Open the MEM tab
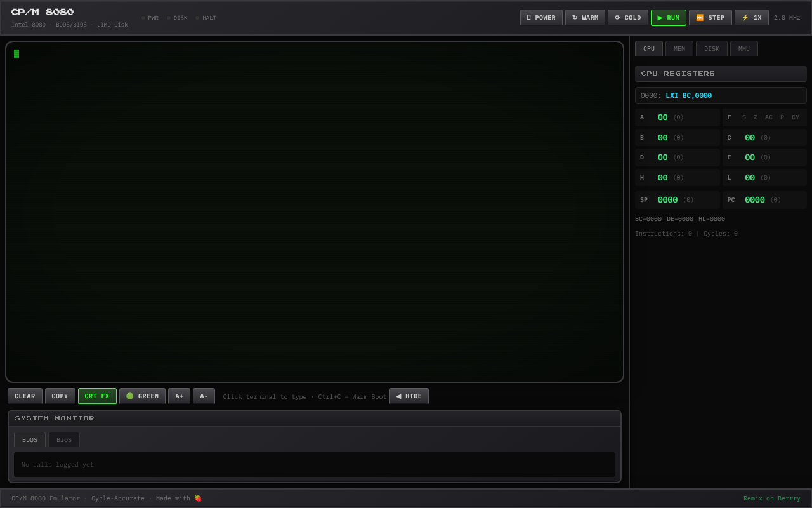The image size is (812, 508). point(679,49)
